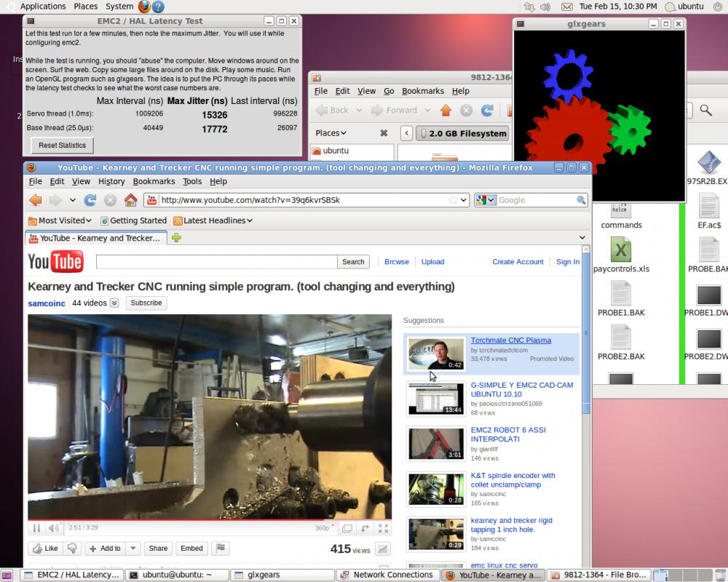Click the Show Desktop icon in the bottom panel

(x=7, y=575)
